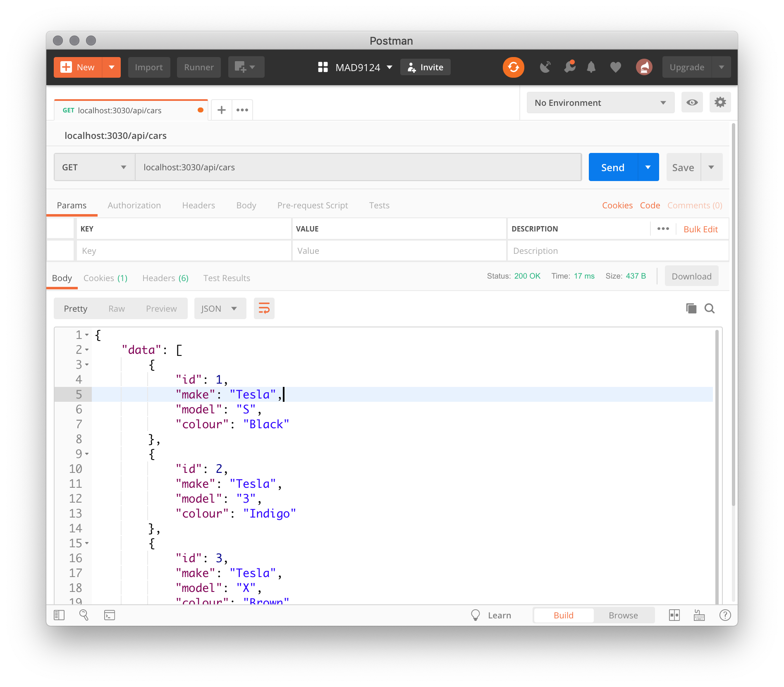Toggle line wrap in the response
Screen dimensions: 784x687
[x=264, y=308]
